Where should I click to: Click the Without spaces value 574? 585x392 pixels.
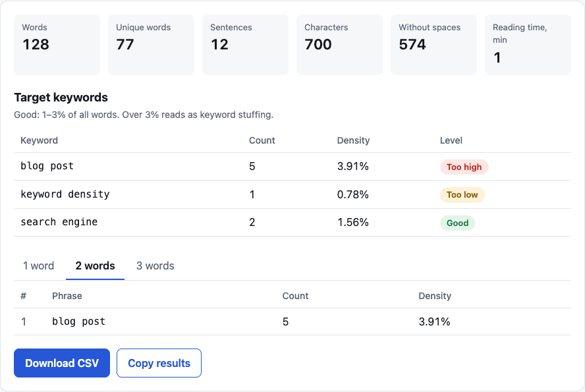pos(412,45)
